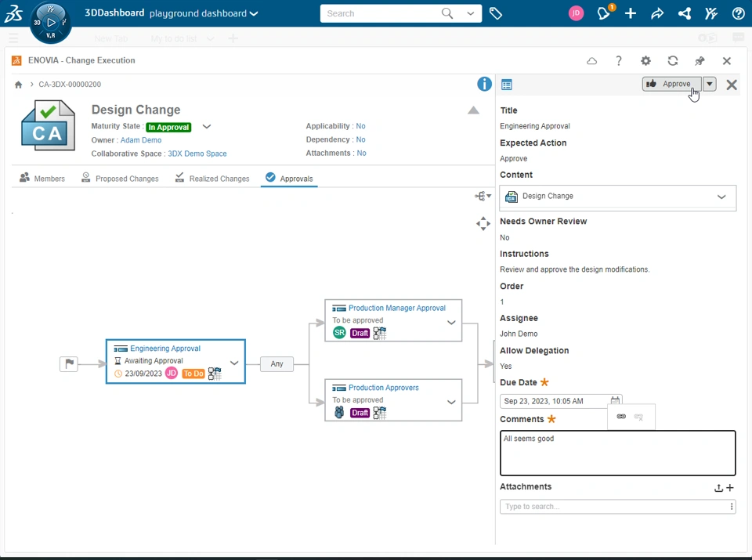Image resolution: width=752 pixels, height=560 pixels.
Task: Click the properties table view icon
Action: coord(507,85)
